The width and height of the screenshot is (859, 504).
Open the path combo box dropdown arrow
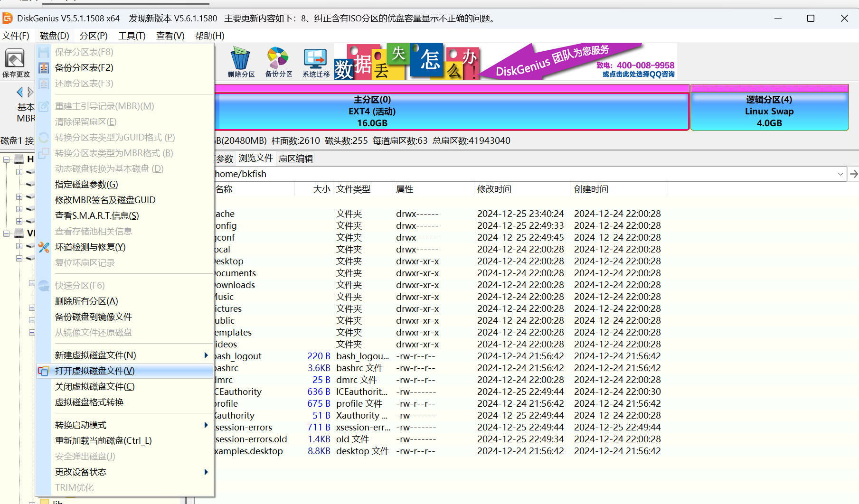[x=840, y=174]
